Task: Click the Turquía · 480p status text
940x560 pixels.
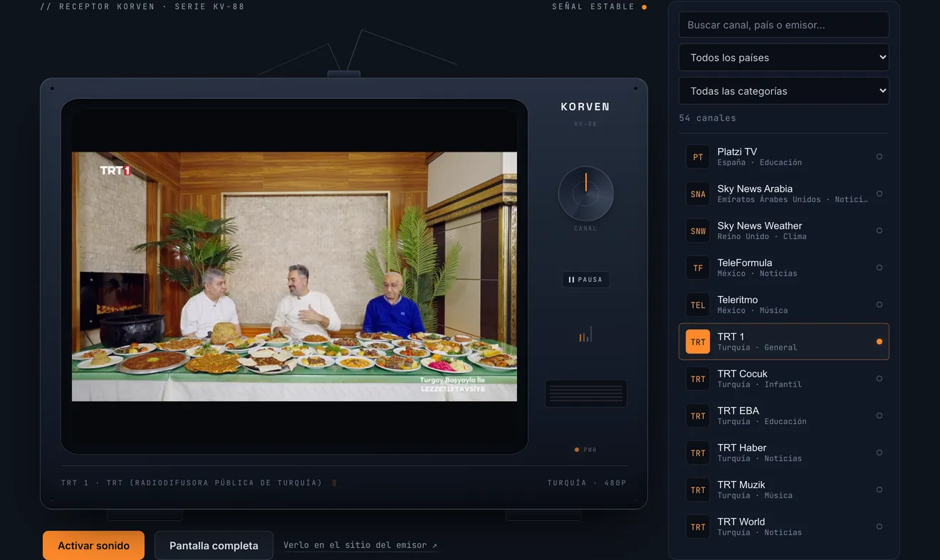Action: pyautogui.click(x=587, y=482)
